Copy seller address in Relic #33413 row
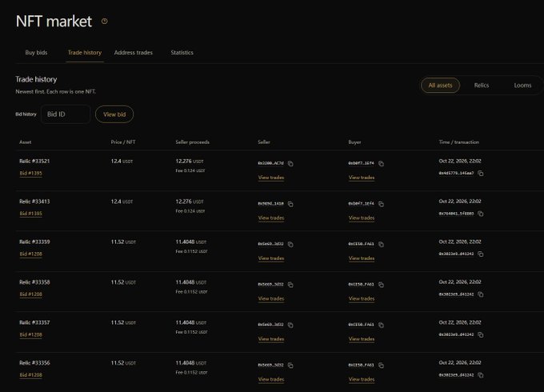This screenshot has width=544, height=392. [290, 204]
